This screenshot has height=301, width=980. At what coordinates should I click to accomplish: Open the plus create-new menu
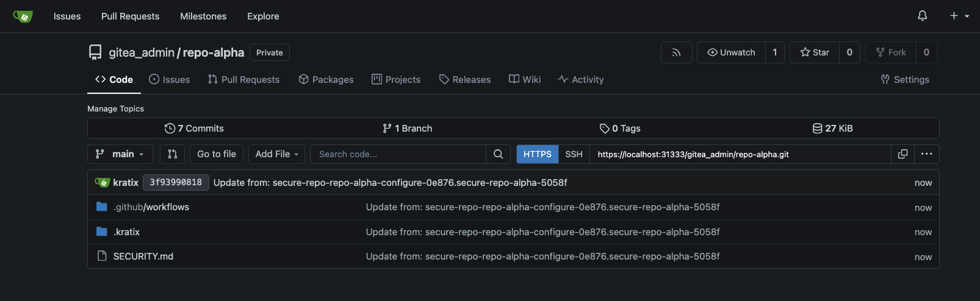[959, 16]
